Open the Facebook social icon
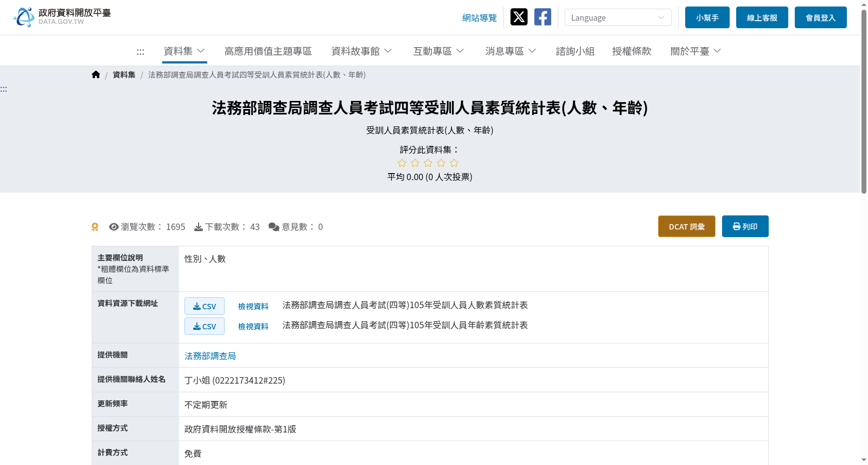This screenshot has width=868, height=465. pyautogui.click(x=542, y=17)
